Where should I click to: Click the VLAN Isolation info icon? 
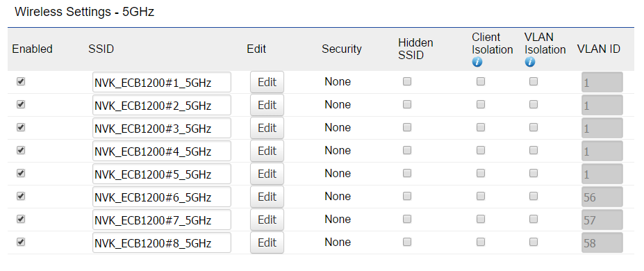(x=530, y=62)
